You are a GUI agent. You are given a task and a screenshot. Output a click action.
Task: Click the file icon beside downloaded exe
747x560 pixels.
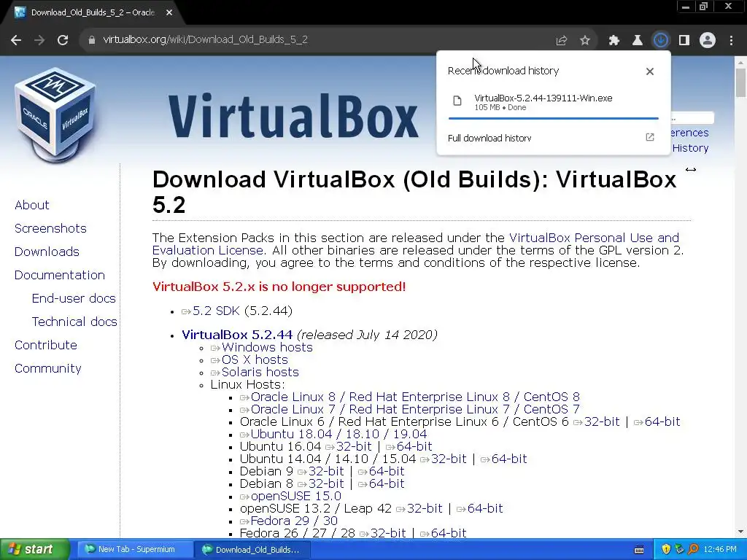click(x=457, y=101)
